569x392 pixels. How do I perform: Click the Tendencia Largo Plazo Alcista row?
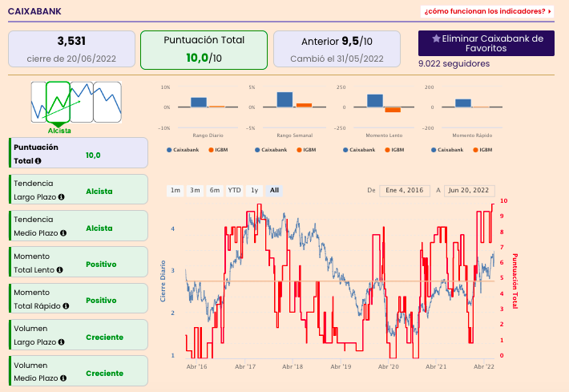coord(79,189)
